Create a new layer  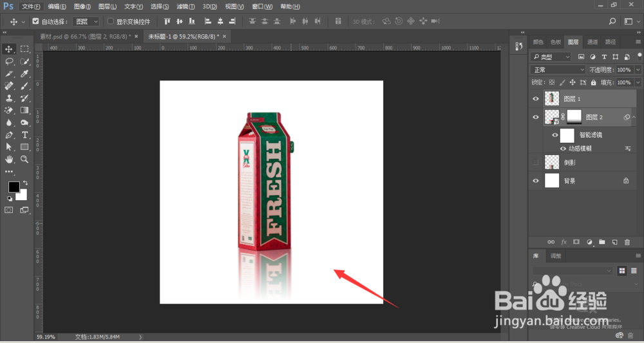[x=614, y=242]
